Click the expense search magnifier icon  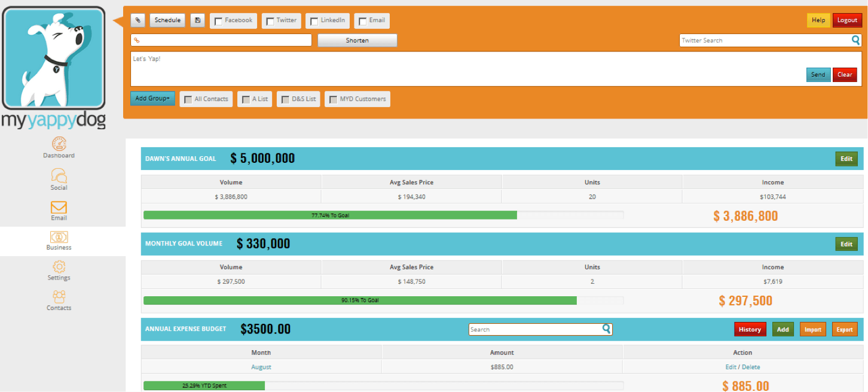tap(606, 329)
